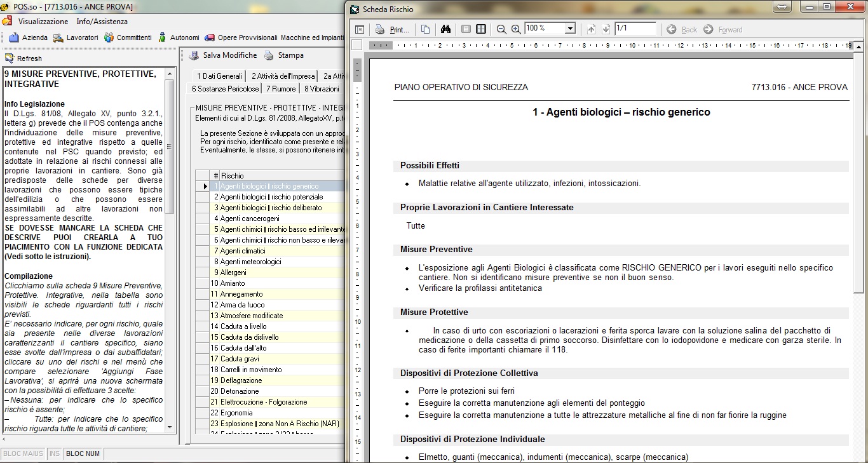
Task: Click the Salva Modifiche disk icon
Action: pyautogui.click(x=194, y=55)
